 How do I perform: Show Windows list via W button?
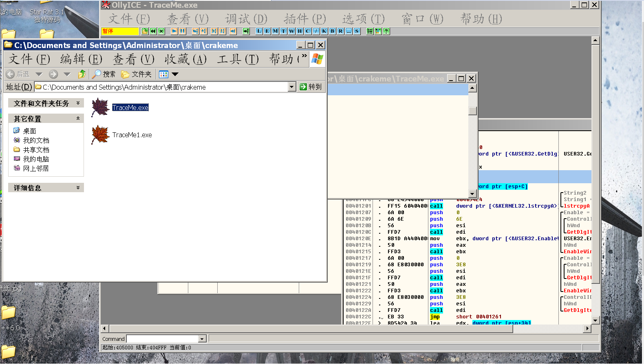(291, 31)
